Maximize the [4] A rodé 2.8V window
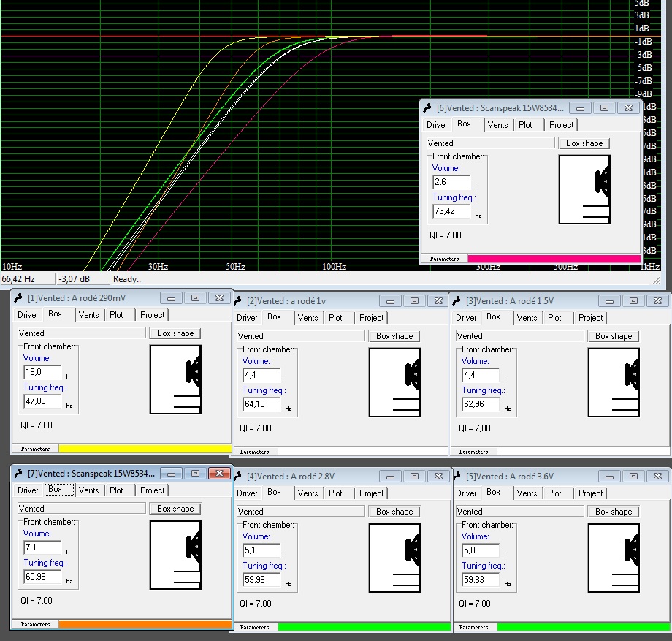The height and width of the screenshot is (641, 672). (414, 477)
